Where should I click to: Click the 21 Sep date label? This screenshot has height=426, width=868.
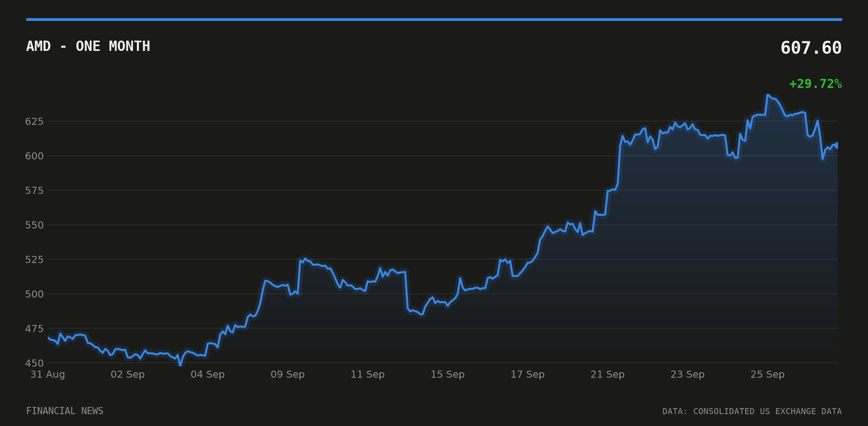tap(607, 374)
